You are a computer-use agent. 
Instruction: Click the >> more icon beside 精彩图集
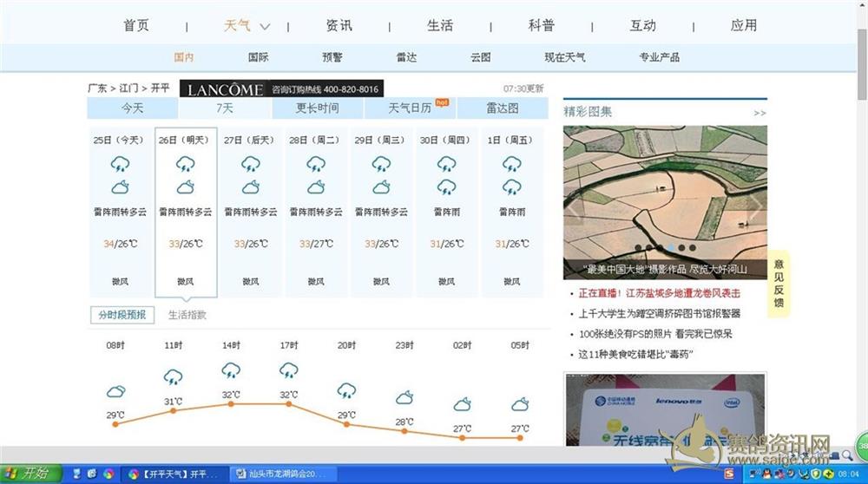(x=759, y=113)
